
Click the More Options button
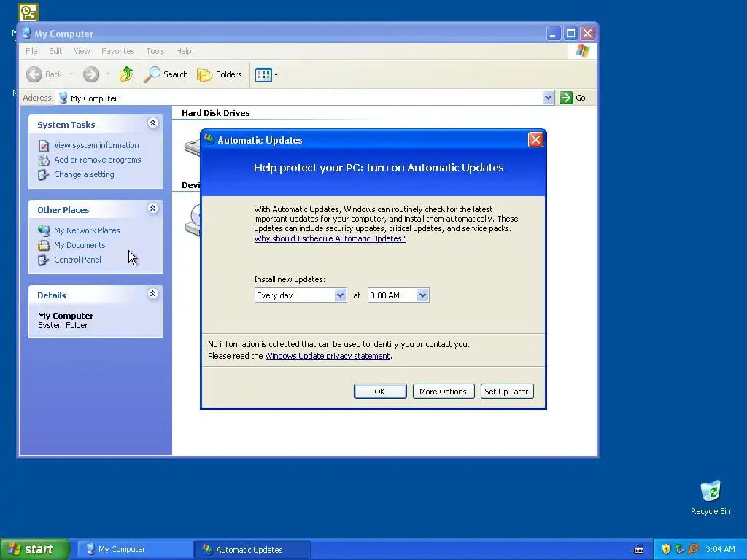[443, 392]
